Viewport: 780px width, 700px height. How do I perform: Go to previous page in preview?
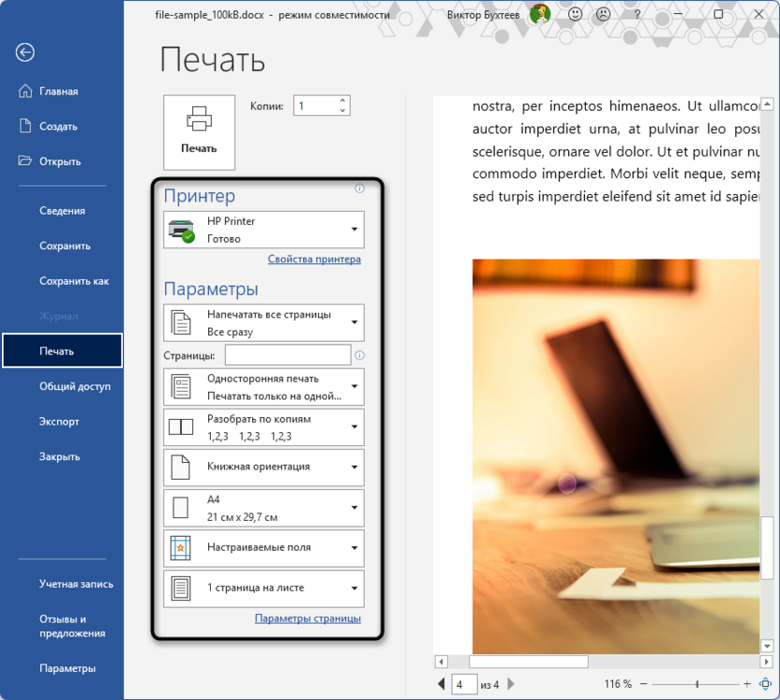(442, 684)
